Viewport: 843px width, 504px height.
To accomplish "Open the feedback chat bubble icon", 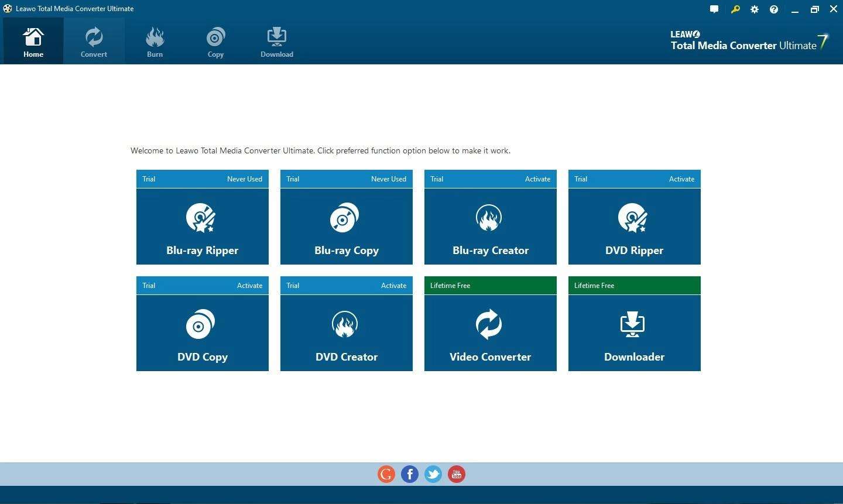I will click(714, 9).
